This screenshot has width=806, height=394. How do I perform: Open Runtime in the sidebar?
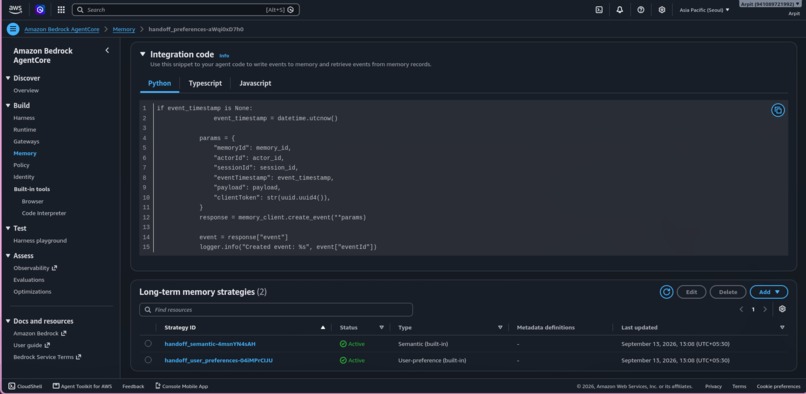click(x=25, y=130)
